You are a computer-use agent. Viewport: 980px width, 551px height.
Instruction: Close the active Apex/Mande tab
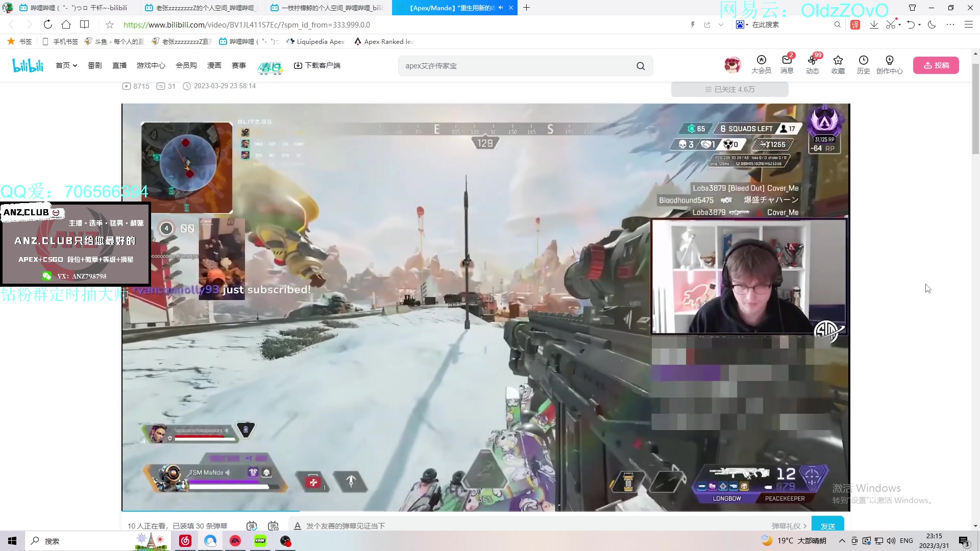point(510,8)
